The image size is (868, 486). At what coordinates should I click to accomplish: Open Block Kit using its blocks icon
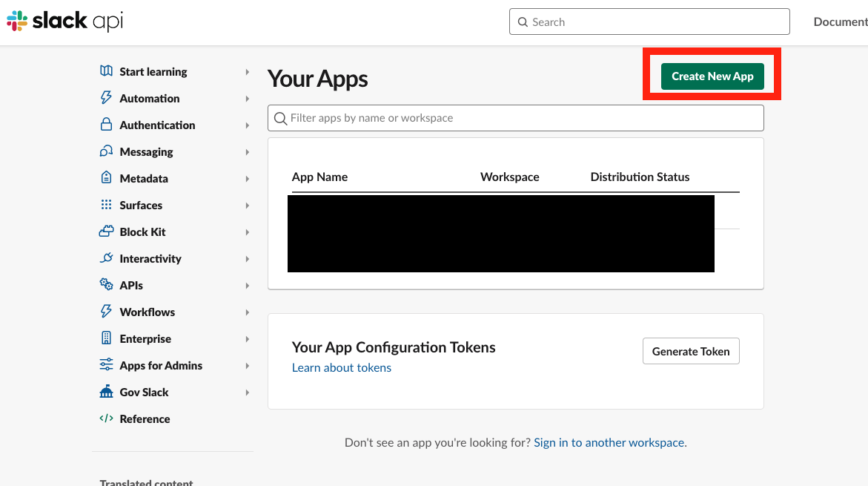click(106, 231)
